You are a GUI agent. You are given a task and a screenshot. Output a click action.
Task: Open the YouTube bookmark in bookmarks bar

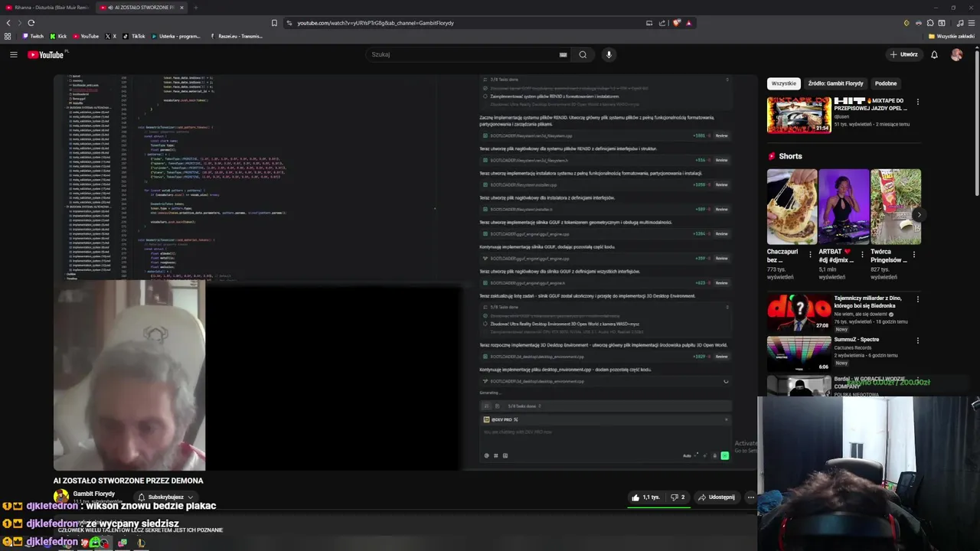(86, 36)
